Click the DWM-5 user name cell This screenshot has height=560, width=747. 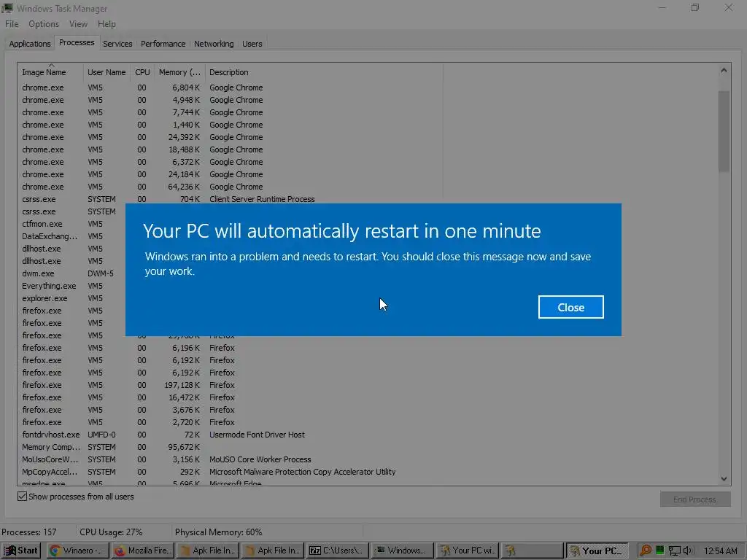click(x=101, y=273)
